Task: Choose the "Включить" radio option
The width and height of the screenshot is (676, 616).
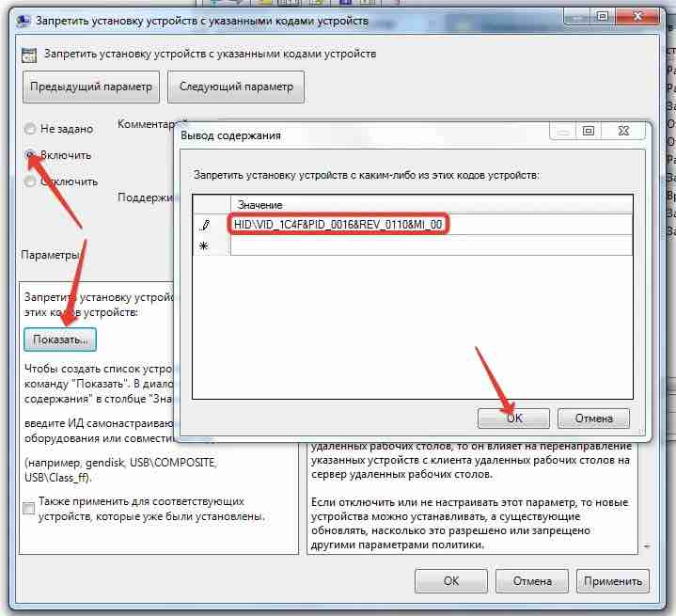Action: click(x=31, y=154)
